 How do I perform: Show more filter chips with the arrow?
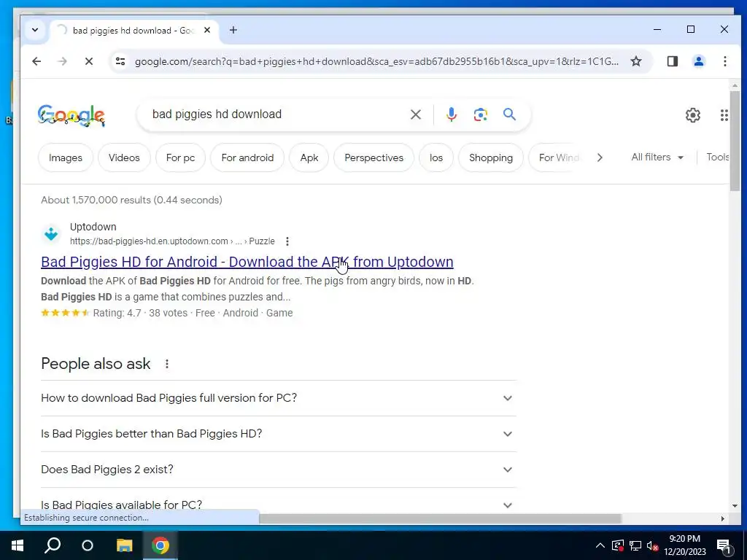pos(600,157)
